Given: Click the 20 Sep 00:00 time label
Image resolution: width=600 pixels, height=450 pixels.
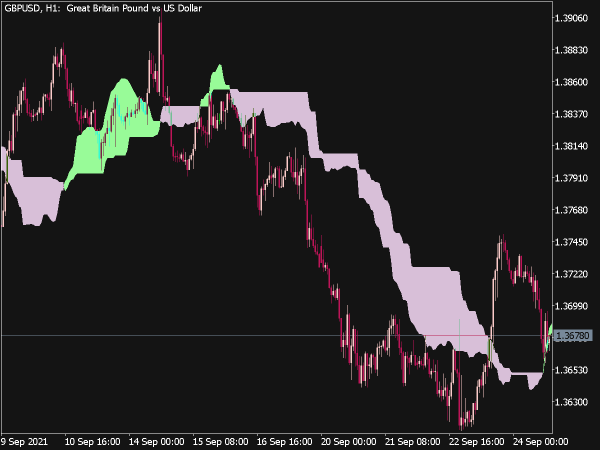Looking at the screenshot, I should point(348,442).
